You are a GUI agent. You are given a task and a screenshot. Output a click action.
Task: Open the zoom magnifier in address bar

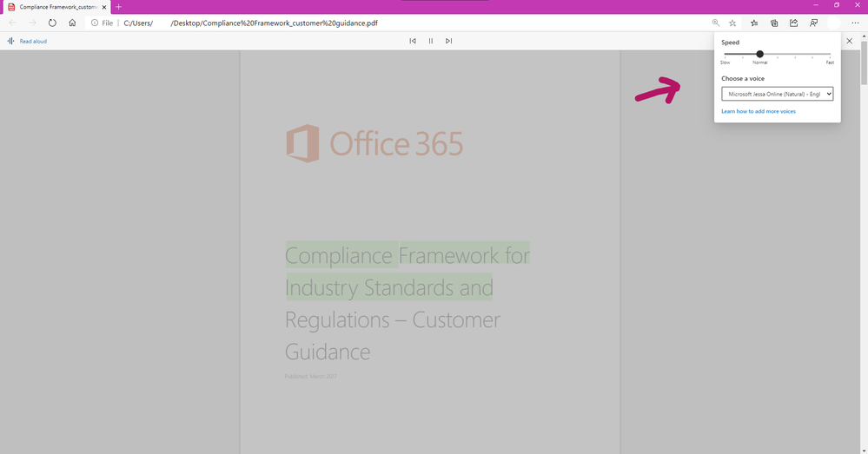(x=716, y=23)
